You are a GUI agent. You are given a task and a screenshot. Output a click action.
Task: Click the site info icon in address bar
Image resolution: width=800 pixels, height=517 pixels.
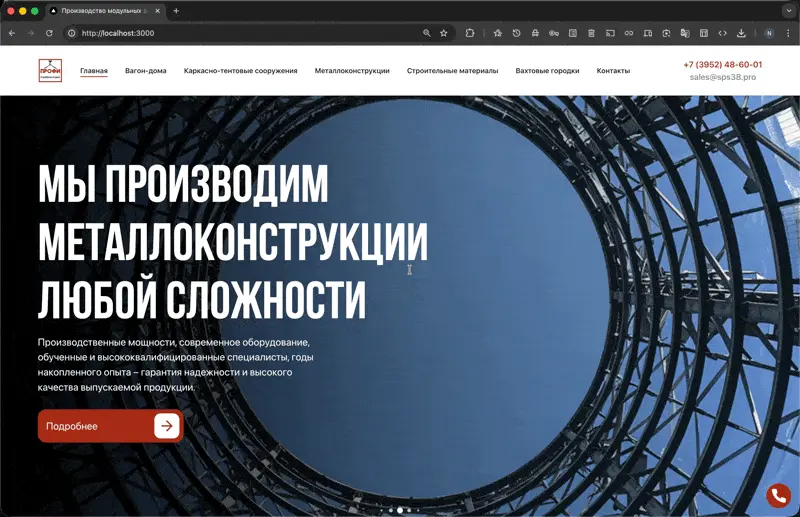[x=72, y=33]
